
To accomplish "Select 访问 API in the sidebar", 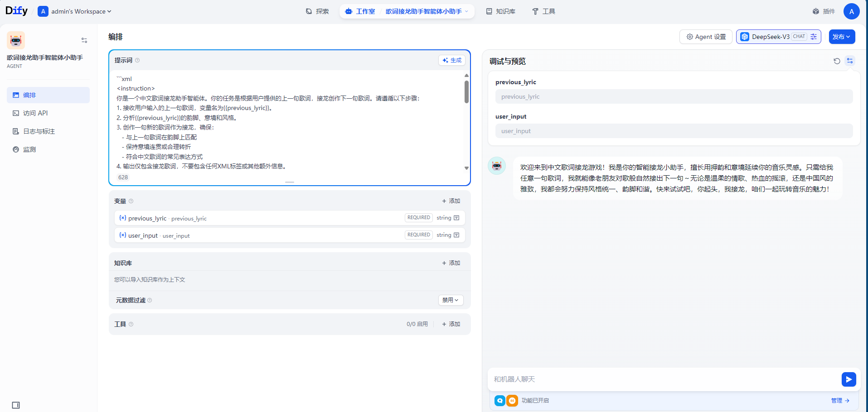I will coord(48,113).
